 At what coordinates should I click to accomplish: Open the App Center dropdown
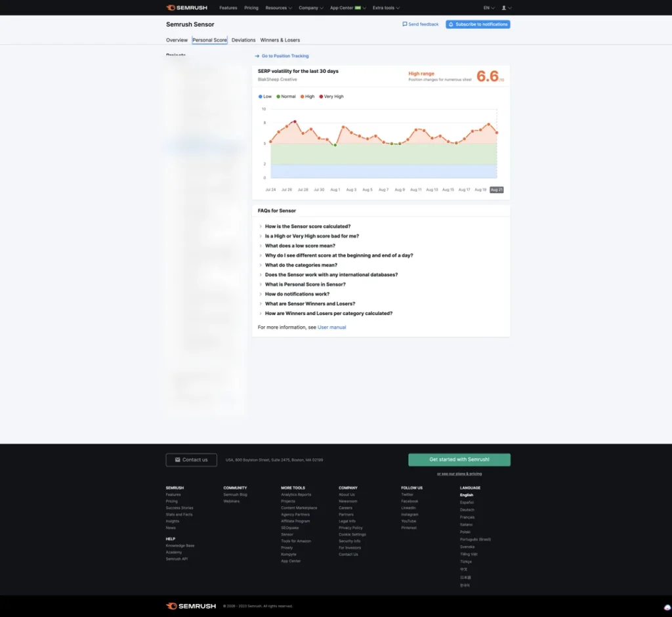348,8
